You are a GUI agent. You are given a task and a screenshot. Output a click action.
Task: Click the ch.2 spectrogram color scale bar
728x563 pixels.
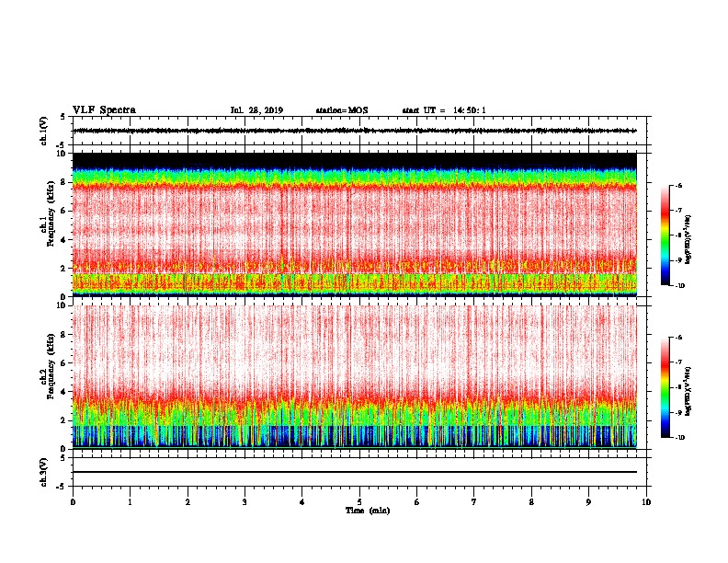(x=665, y=387)
